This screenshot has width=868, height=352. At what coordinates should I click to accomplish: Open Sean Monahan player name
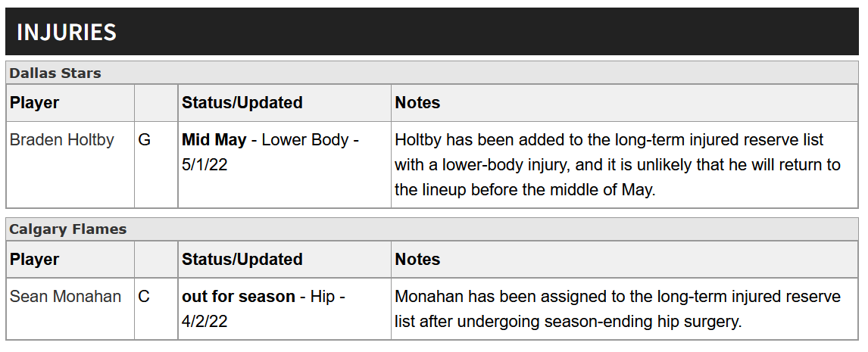pyautogui.click(x=65, y=297)
